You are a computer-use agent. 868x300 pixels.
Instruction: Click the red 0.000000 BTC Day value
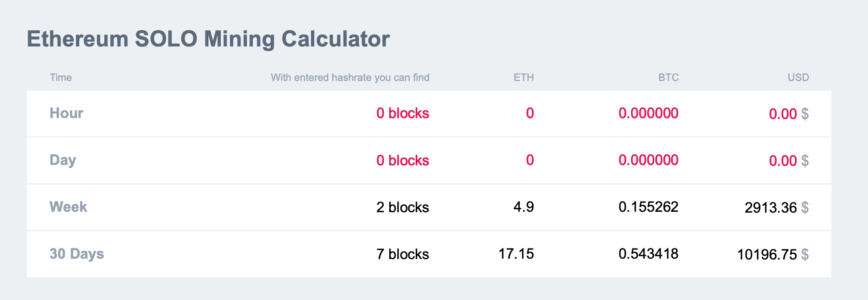tap(648, 160)
